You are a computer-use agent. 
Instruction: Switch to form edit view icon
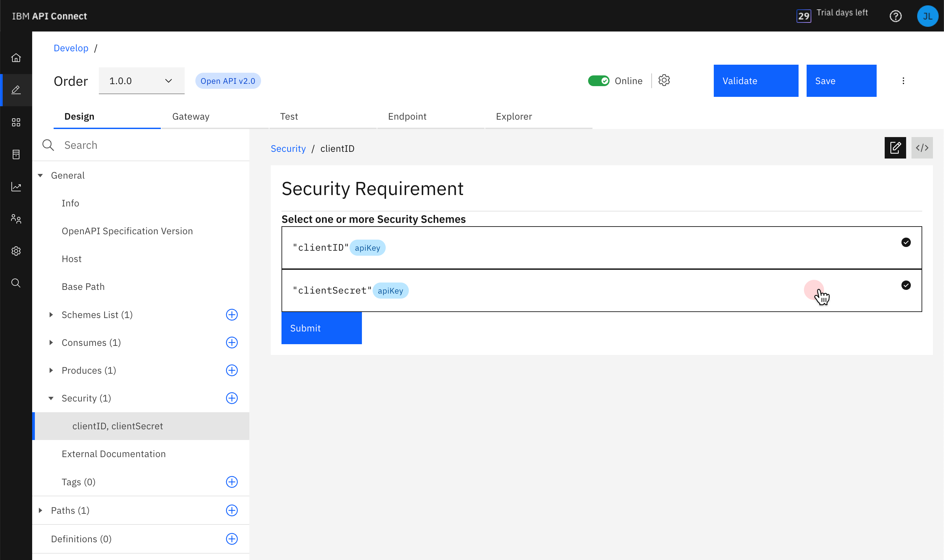(895, 148)
